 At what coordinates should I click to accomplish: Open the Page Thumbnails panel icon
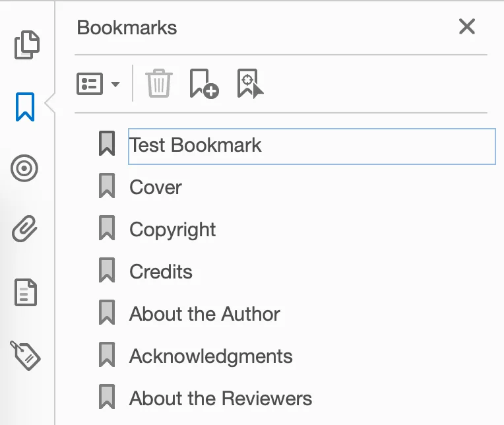pyautogui.click(x=27, y=45)
